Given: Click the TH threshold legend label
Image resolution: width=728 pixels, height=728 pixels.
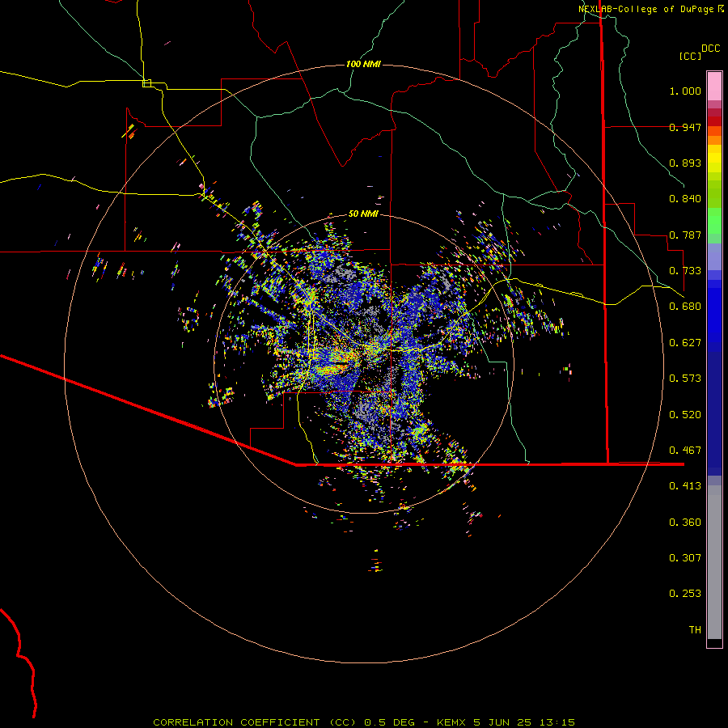Looking at the screenshot, I should click(x=695, y=630).
